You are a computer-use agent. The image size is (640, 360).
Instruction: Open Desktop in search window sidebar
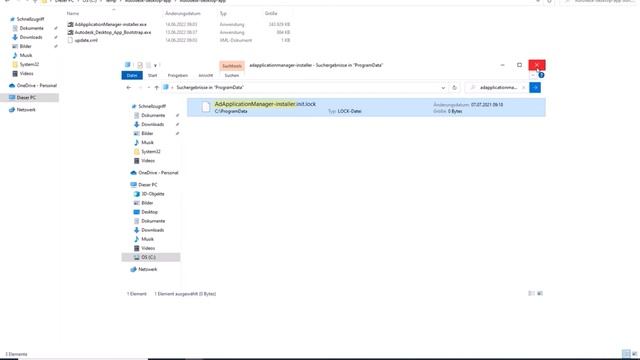tap(149, 212)
